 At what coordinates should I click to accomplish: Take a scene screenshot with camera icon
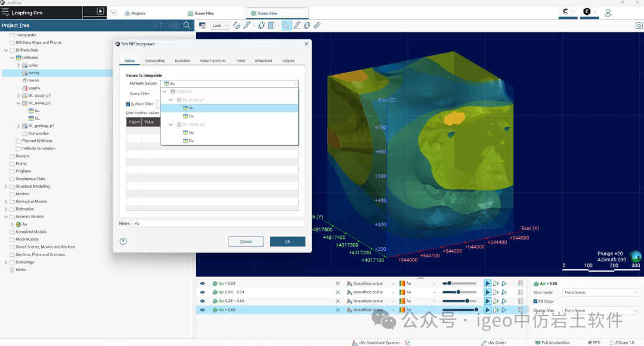[639, 26]
